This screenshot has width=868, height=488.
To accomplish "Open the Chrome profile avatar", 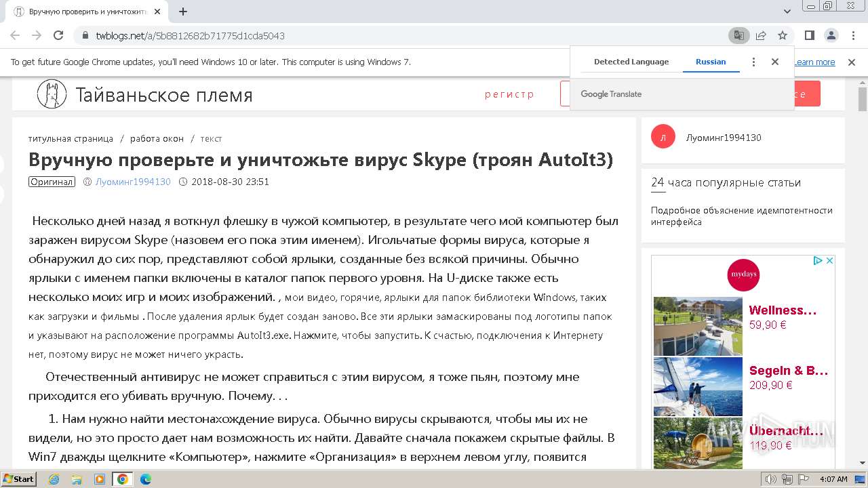I will [831, 35].
